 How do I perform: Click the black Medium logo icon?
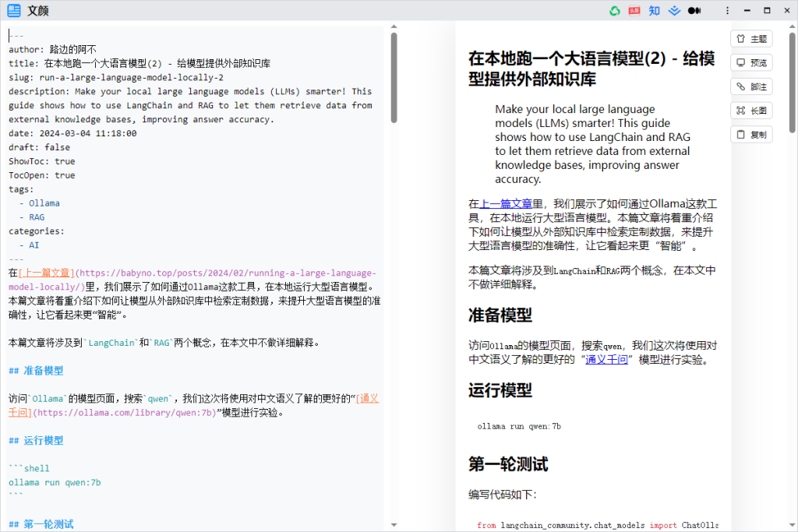pyautogui.click(x=694, y=11)
